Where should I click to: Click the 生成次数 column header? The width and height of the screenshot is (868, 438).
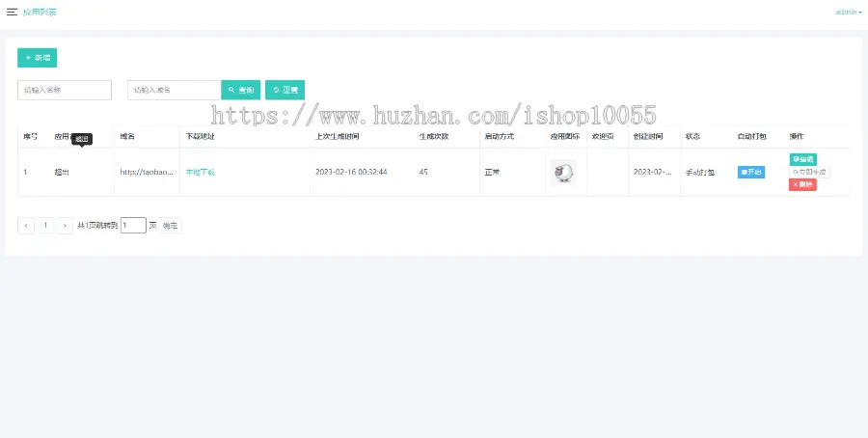point(433,136)
